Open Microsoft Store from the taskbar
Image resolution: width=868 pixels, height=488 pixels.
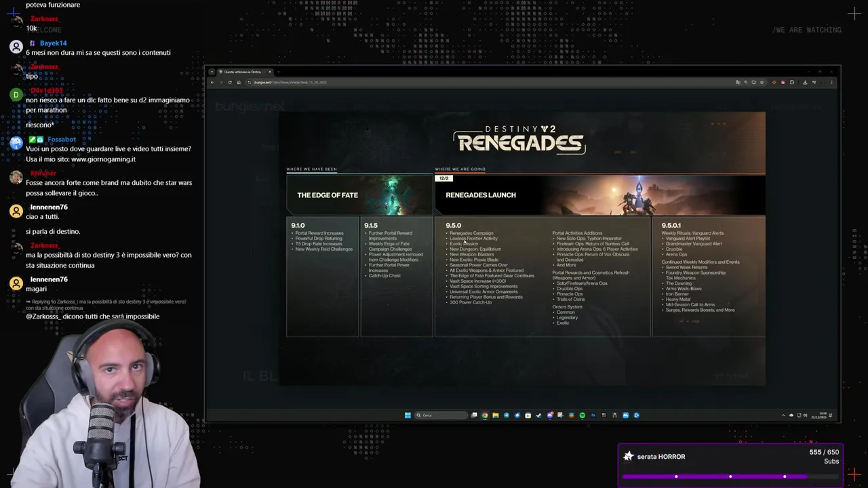click(x=528, y=415)
